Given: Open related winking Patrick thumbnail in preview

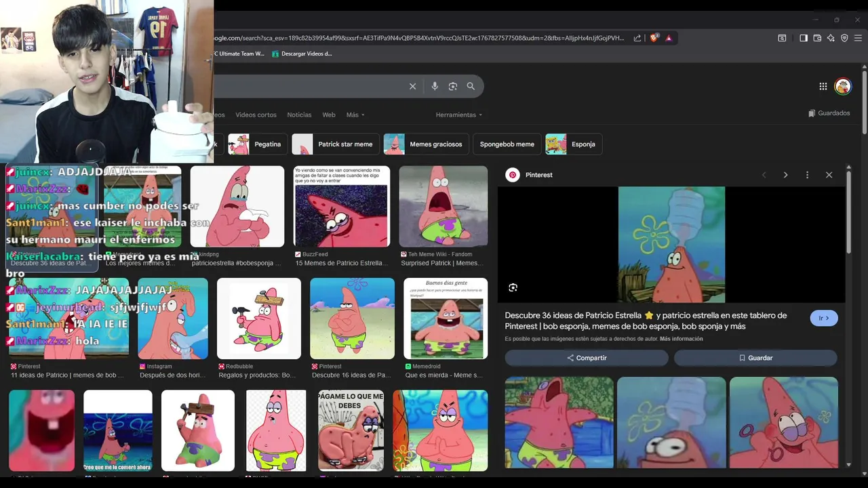Looking at the screenshot, I should 784,423.
